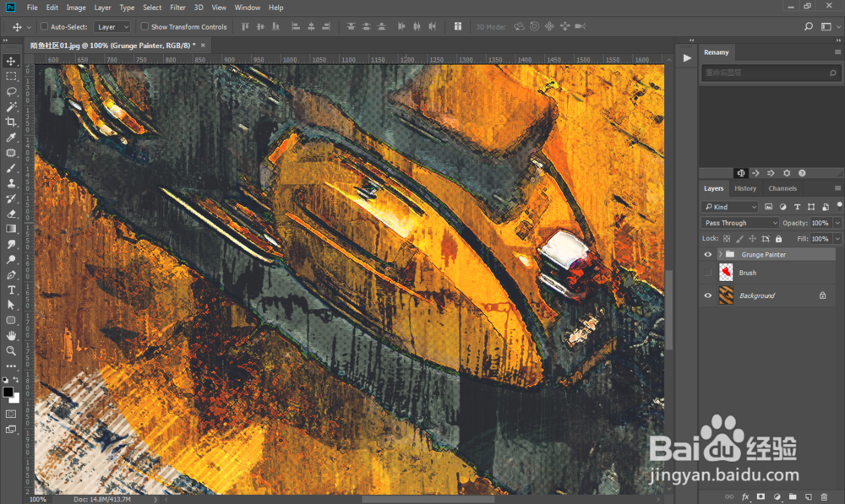Click the foreground color swatch

pos(8,393)
